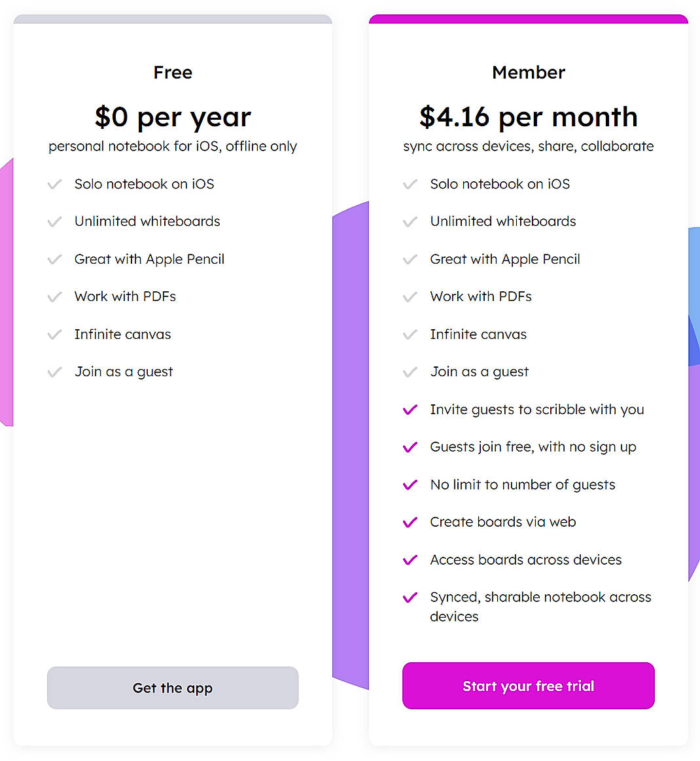Click the personal notebook for iOS tagline
Viewport: 700px width, 761px height.
point(173,147)
